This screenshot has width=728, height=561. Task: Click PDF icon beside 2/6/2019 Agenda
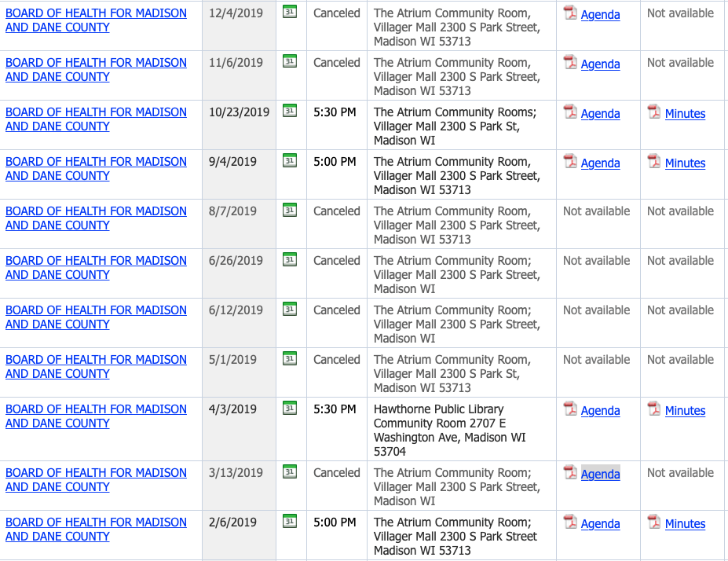click(570, 522)
